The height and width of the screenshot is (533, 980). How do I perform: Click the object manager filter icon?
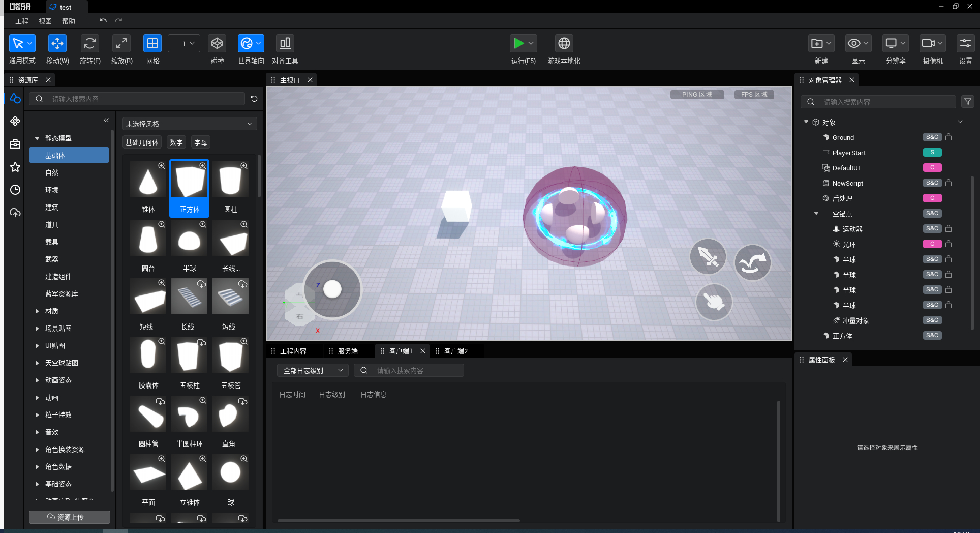(x=968, y=102)
